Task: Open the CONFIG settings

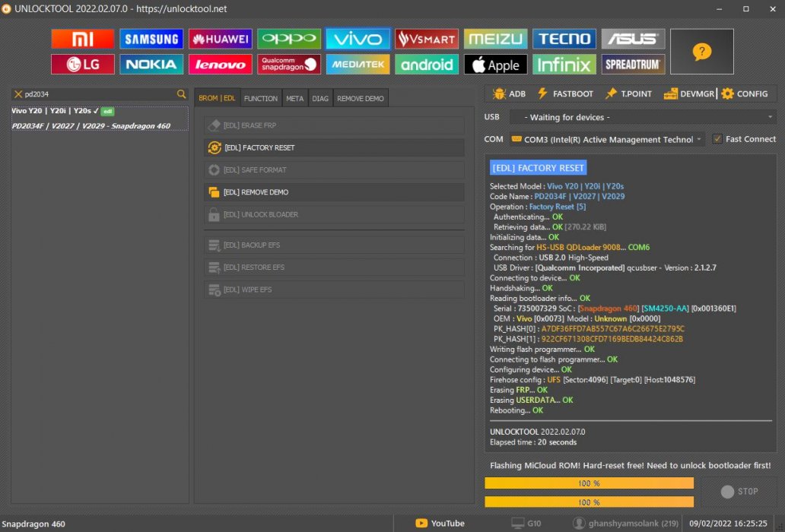Action: pos(745,93)
